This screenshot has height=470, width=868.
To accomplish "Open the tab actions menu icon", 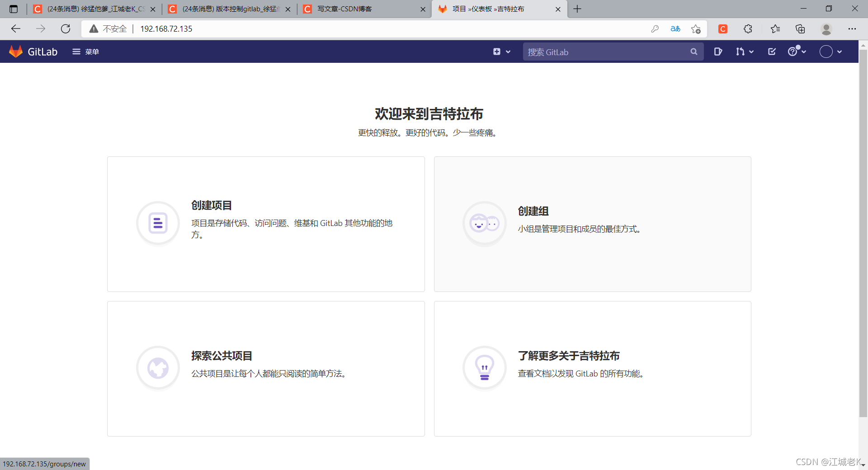I will pos(14,9).
